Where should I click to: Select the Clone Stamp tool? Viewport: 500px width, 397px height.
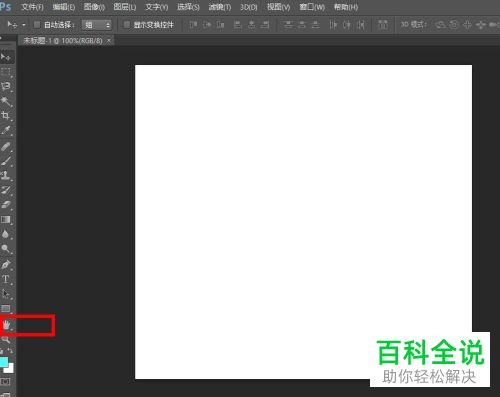[6, 176]
